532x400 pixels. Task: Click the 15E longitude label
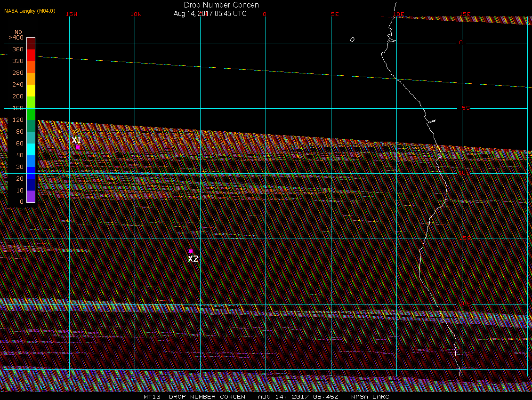click(465, 14)
